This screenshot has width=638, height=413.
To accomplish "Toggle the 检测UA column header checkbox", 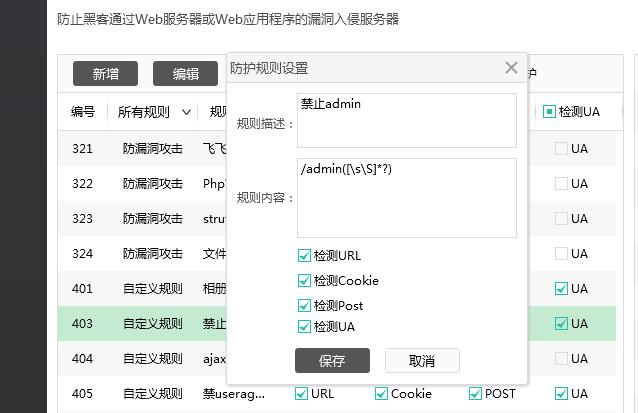I will pos(549,112).
